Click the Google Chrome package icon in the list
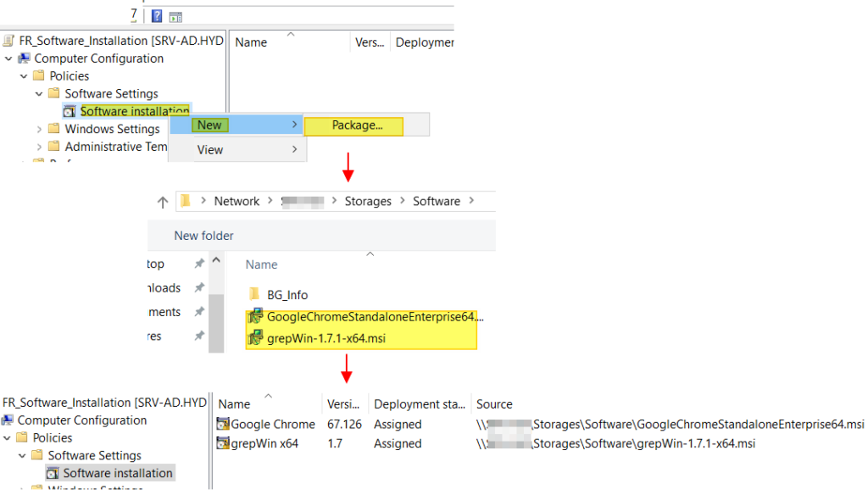The image size is (868, 495). click(x=223, y=424)
